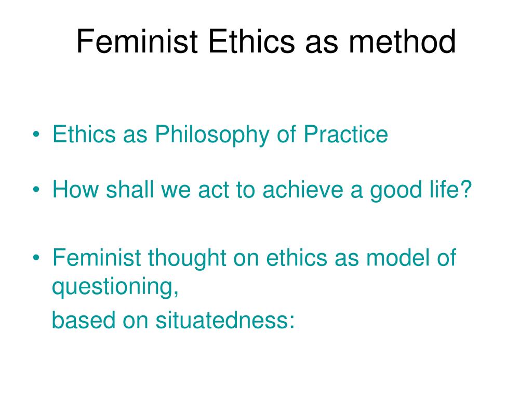This screenshot has width=532, height=399.
Task: Click the bullet dot before 'Feminist thought'
Action: pyautogui.click(x=36, y=258)
